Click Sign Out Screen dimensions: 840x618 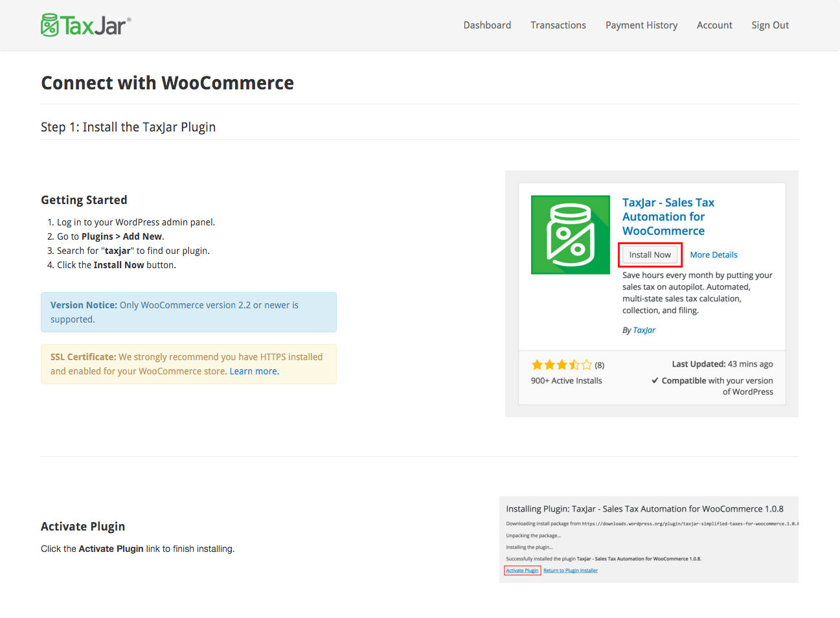(x=770, y=25)
